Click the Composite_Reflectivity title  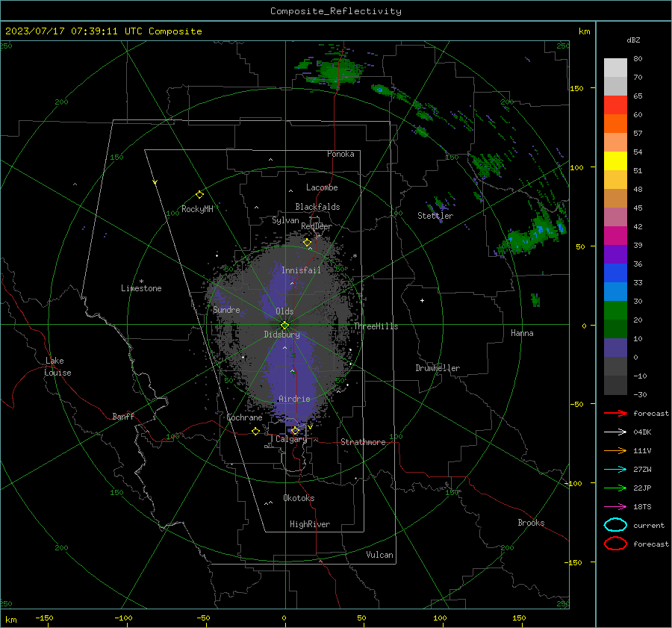click(x=335, y=11)
